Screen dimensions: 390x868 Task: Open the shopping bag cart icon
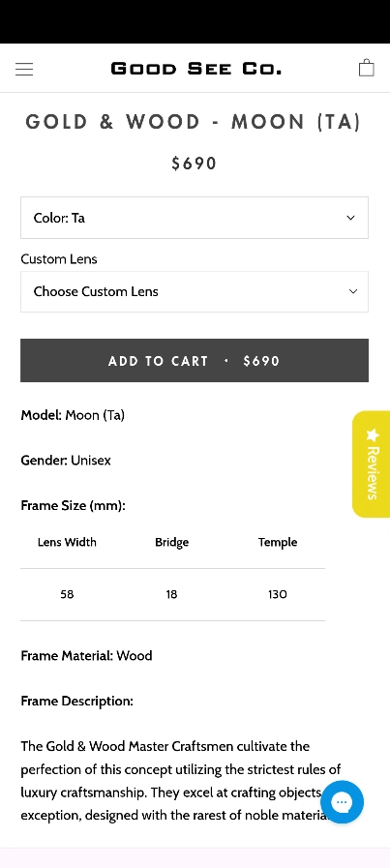tap(366, 68)
